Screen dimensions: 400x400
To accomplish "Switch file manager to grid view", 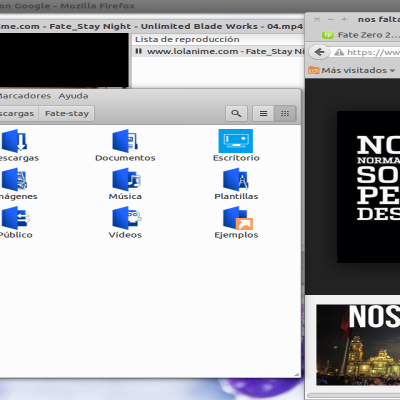I will [x=285, y=114].
